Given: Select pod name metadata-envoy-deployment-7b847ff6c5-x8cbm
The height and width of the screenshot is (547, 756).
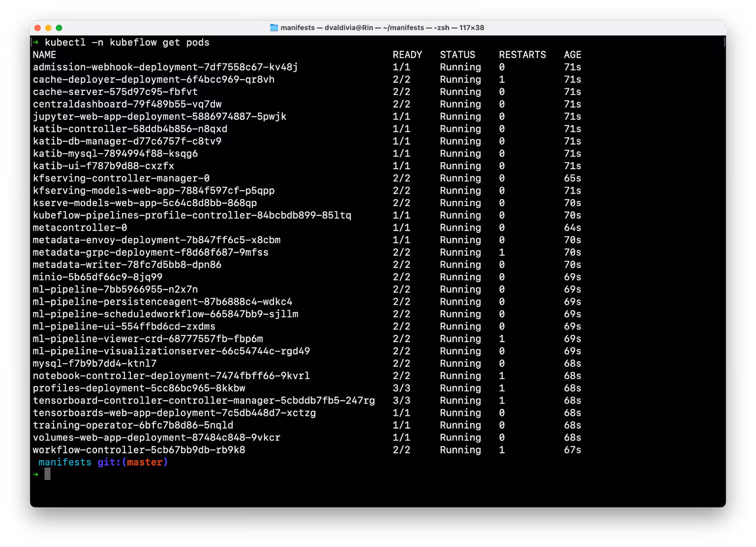Looking at the screenshot, I should click(156, 240).
